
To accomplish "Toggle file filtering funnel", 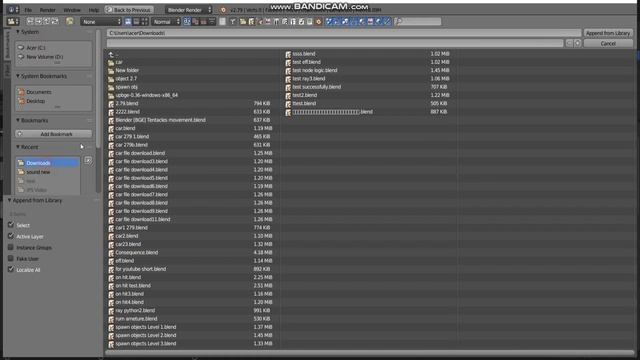I will tap(233, 21).
